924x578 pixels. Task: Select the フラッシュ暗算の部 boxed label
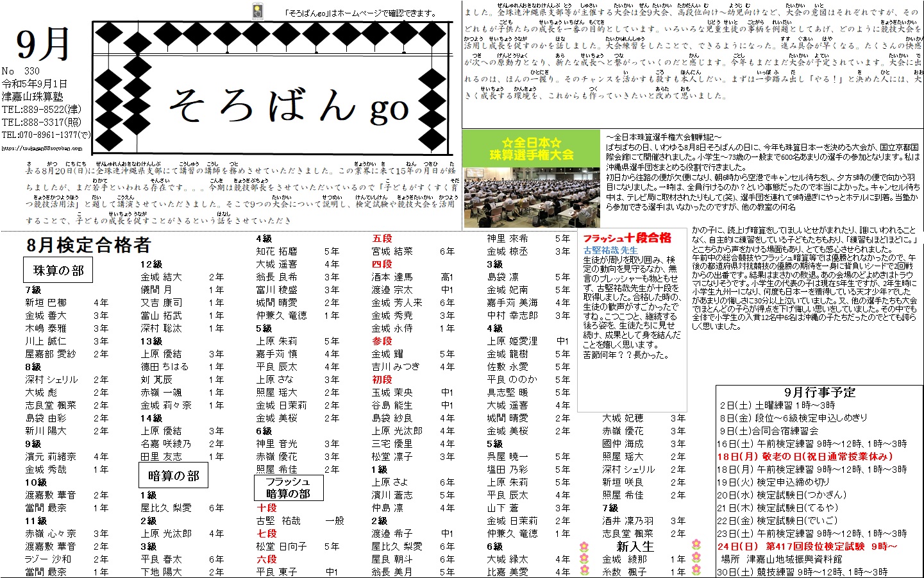click(x=288, y=488)
